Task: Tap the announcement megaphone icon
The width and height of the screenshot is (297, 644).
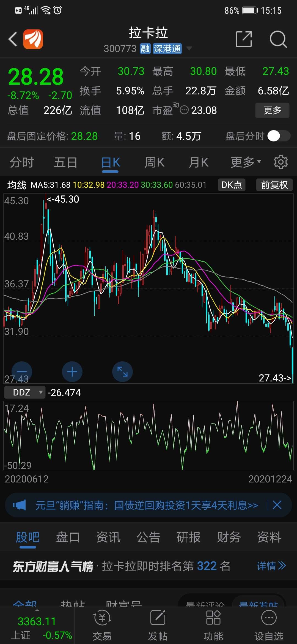Action: coord(19,505)
